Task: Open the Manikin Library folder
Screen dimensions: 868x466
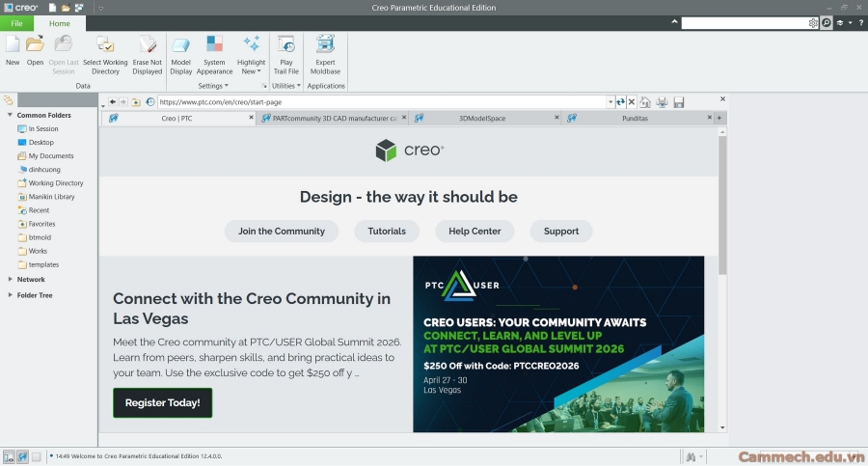Action: pyautogui.click(x=45, y=197)
